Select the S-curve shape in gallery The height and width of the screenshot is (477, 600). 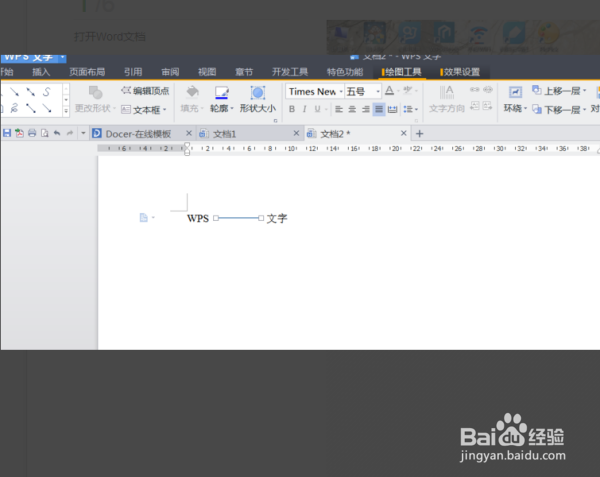(x=47, y=91)
